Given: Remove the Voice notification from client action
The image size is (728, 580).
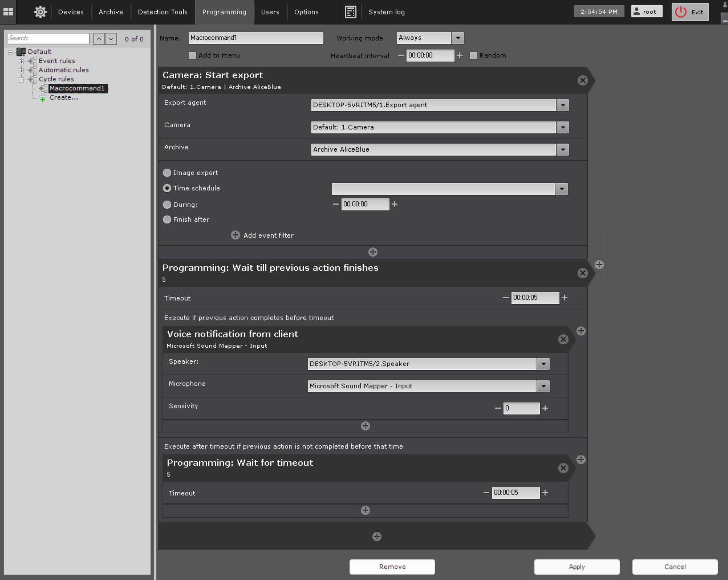Looking at the screenshot, I should click(563, 339).
